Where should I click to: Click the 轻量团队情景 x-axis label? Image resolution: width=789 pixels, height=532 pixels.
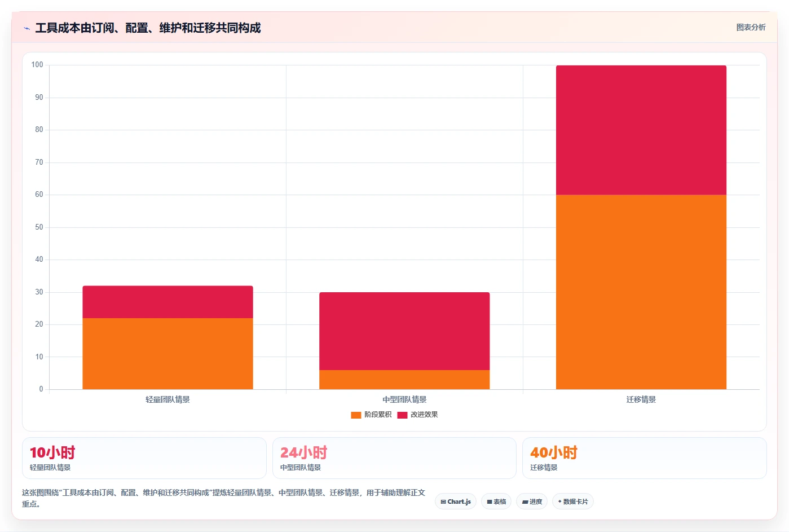coord(168,399)
